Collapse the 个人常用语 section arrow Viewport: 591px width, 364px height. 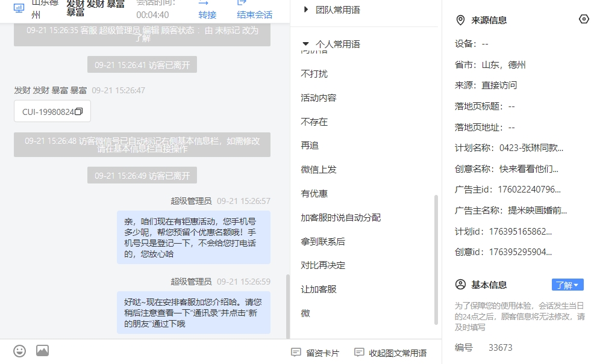coord(305,44)
